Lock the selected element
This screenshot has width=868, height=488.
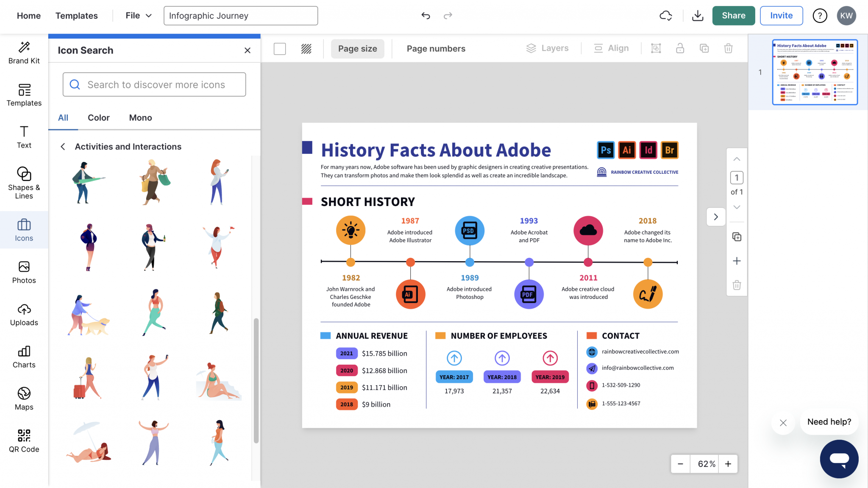click(680, 48)
